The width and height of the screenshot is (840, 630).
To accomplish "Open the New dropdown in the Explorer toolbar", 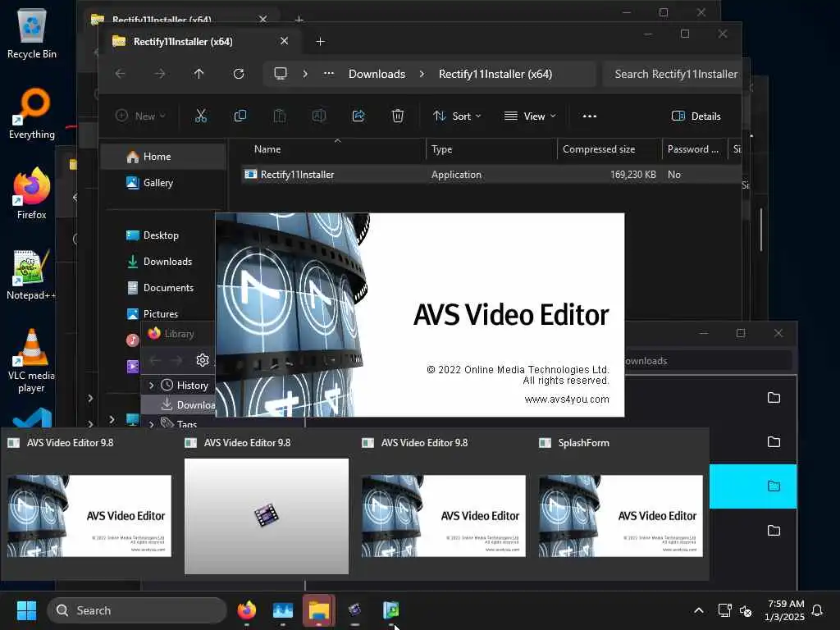I will (141, 116).
